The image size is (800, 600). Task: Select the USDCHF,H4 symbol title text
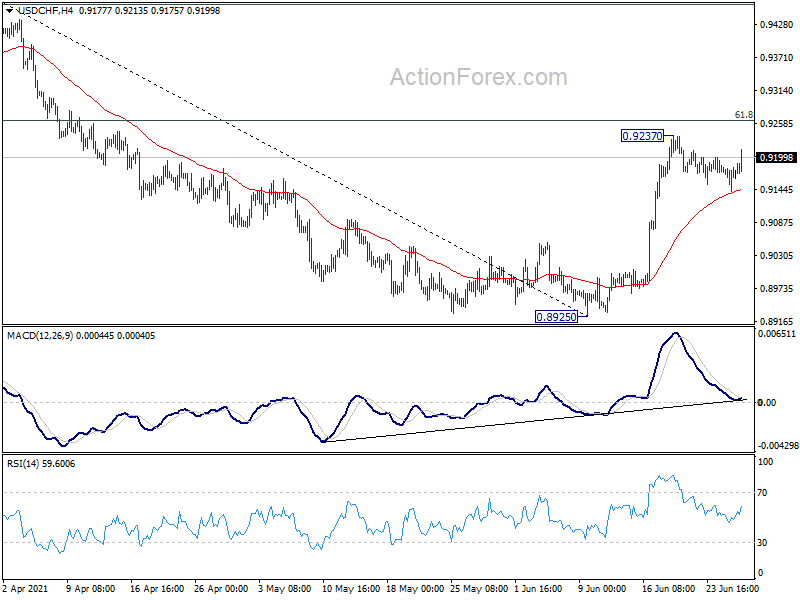click(x=45, y=10)
